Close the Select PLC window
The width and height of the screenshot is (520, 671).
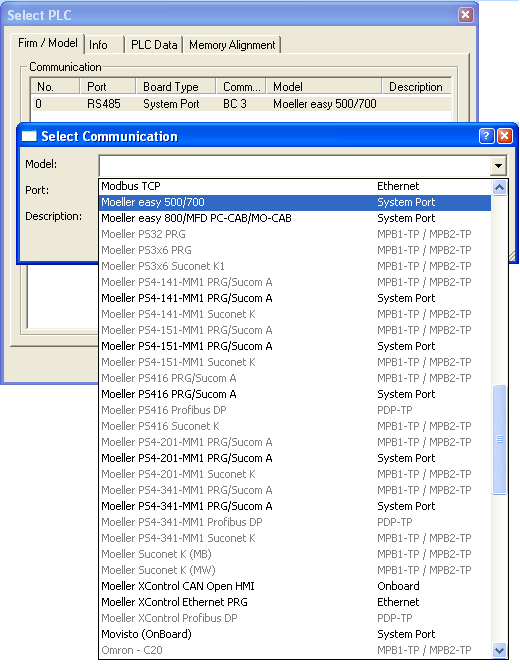click(466, 15)
